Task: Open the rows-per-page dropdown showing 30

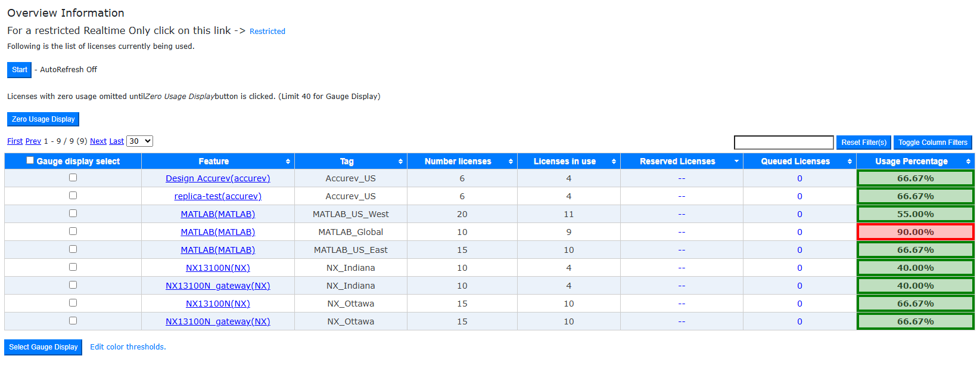Action: click(x=140, y=141)
